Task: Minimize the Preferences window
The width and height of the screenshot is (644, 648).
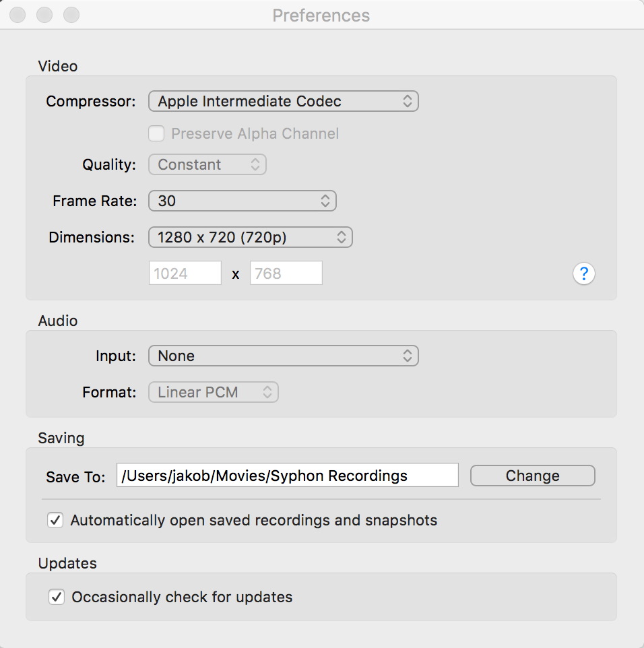Action: pyautogui.click(x=44, y=15)
